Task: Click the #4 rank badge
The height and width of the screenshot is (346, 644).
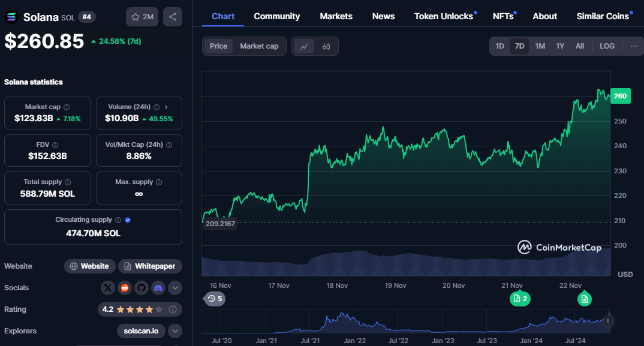Action: tap(87, 17)
